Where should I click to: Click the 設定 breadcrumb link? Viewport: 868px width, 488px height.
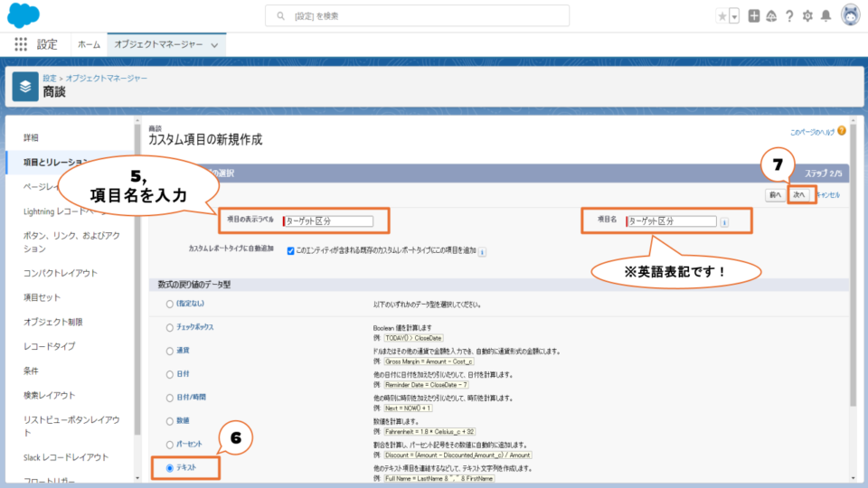[50, 79]
